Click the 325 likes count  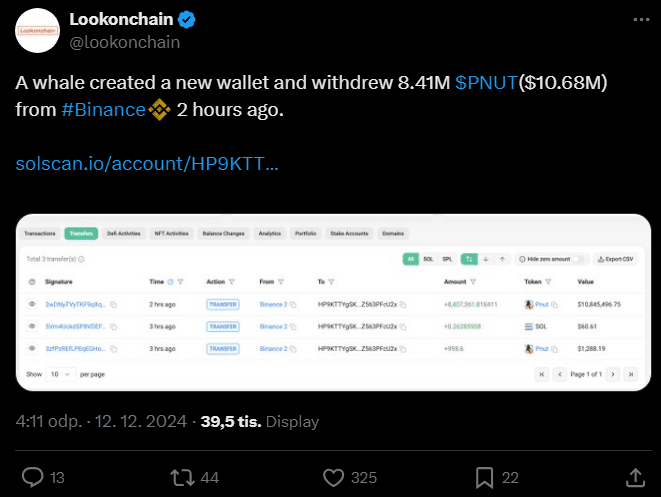coord(365,478)
